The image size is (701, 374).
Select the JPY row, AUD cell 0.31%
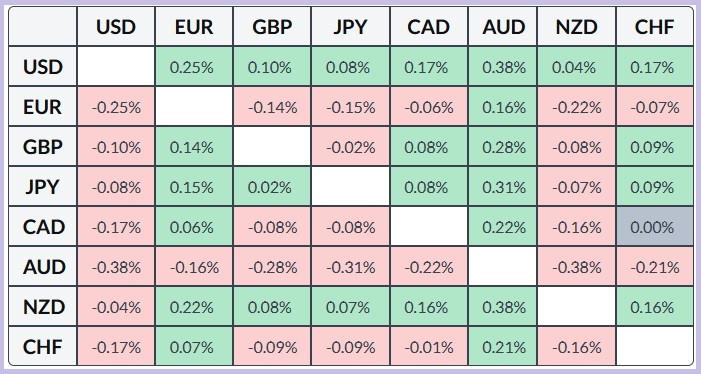503,187
